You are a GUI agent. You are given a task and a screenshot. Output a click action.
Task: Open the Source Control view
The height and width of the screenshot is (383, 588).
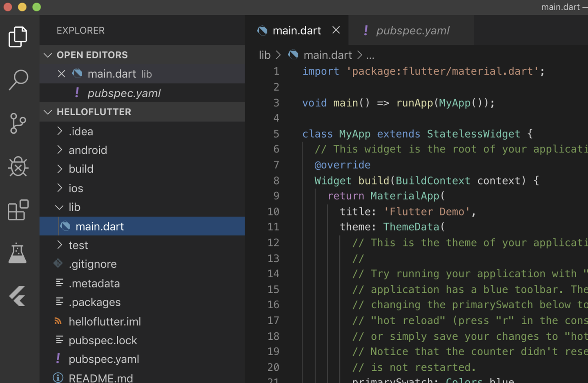click(18, 123)
